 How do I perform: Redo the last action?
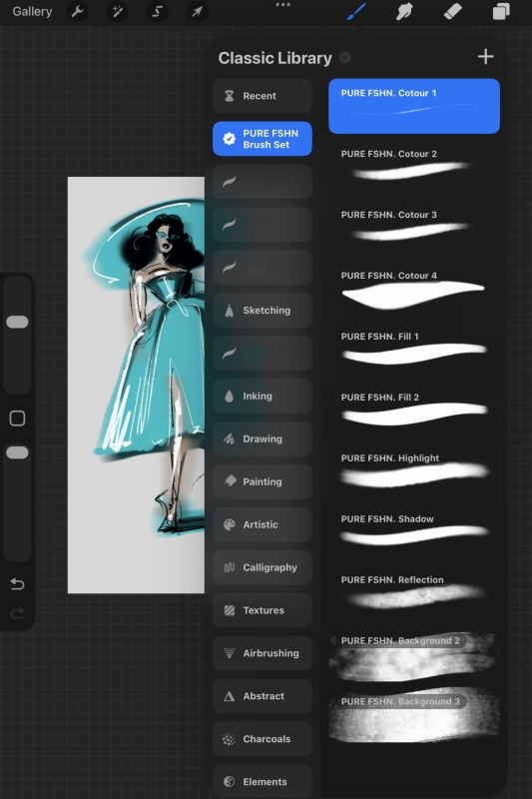pos(17,612)
